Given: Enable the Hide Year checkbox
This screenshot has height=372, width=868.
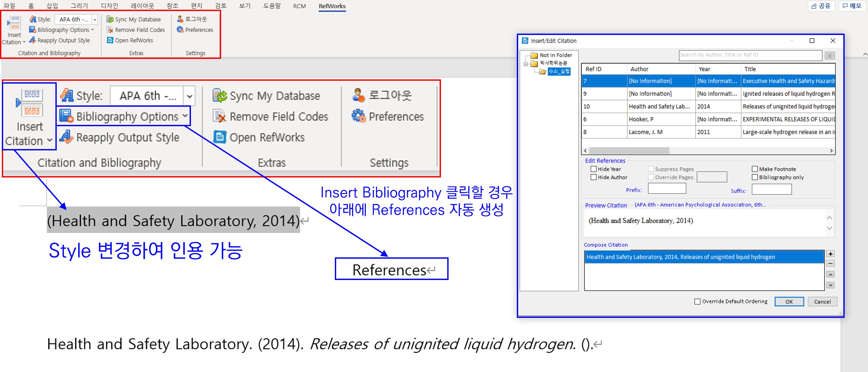Looking at the screenshot, I should click(x=594, y=169).
